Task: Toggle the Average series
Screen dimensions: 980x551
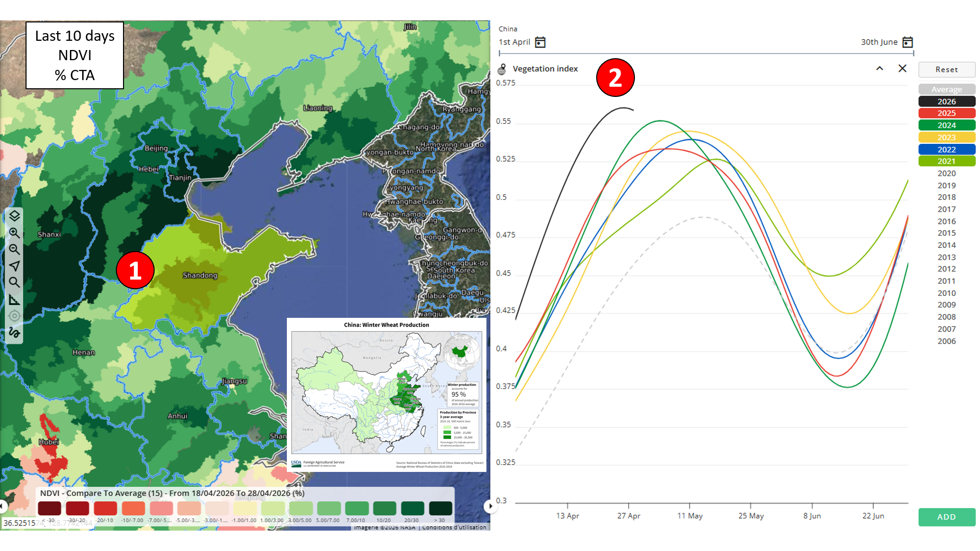Action: (x=946, y=89)
